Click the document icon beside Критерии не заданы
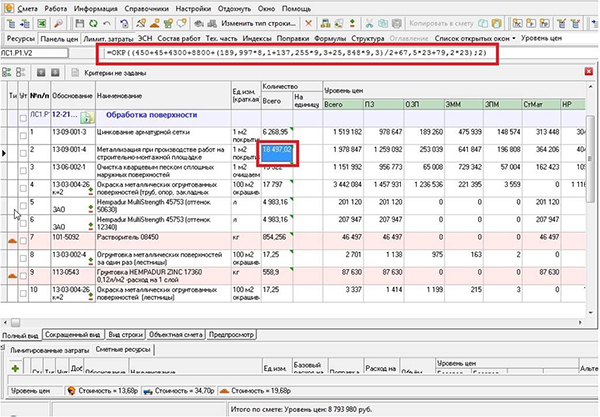Viewport: 600px width, 417px height. pos(75,72)
